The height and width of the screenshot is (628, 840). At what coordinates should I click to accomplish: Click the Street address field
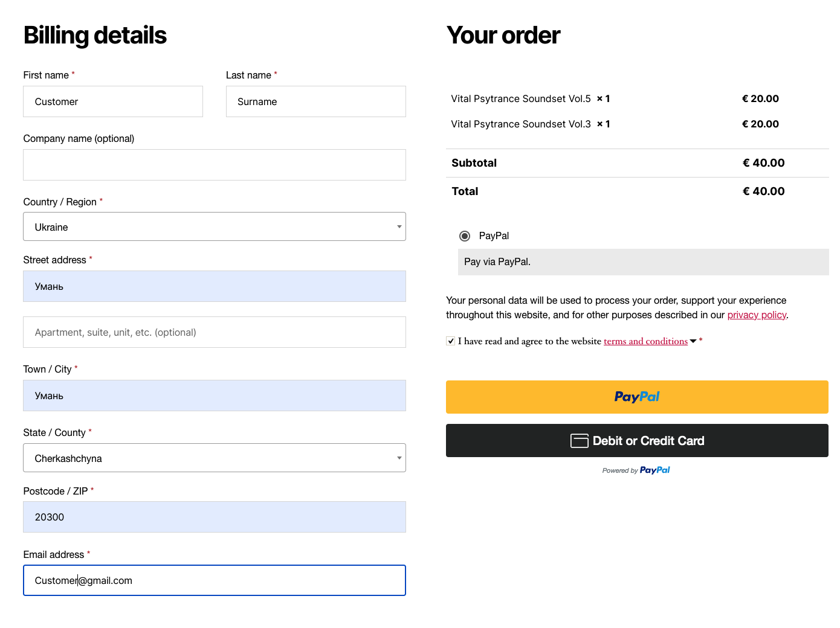pyautogui.click(x=215, y=286)
